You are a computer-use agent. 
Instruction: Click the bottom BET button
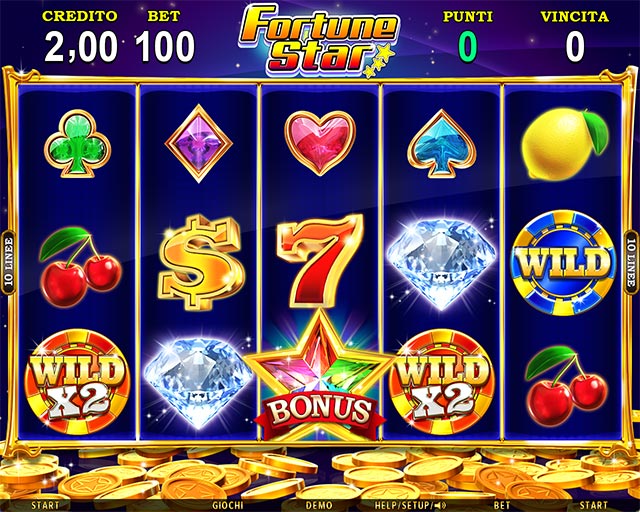click(502, 505)
